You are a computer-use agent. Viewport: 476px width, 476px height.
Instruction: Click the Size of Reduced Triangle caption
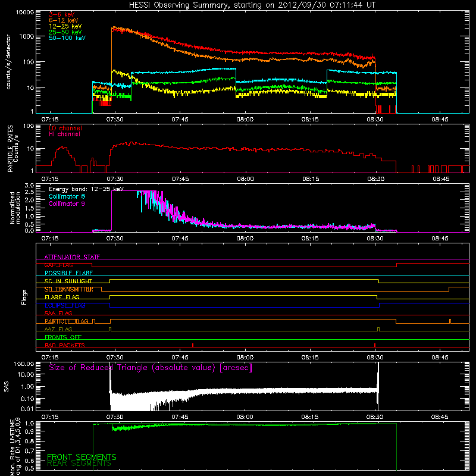click(x=151, y=368)
